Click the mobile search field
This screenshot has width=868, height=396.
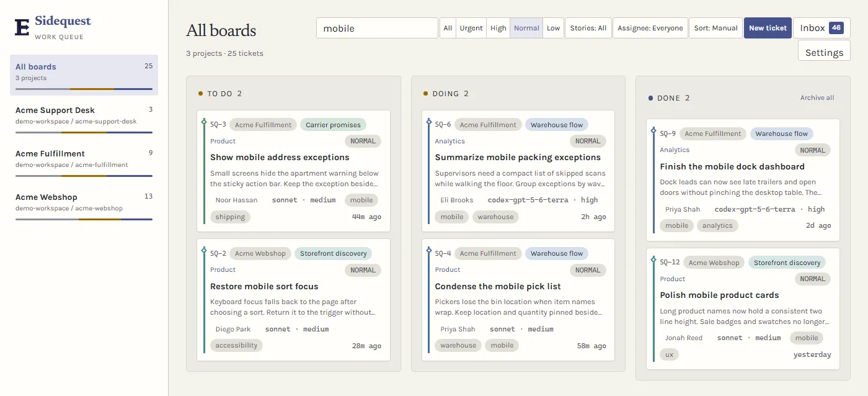pos(377,28)
